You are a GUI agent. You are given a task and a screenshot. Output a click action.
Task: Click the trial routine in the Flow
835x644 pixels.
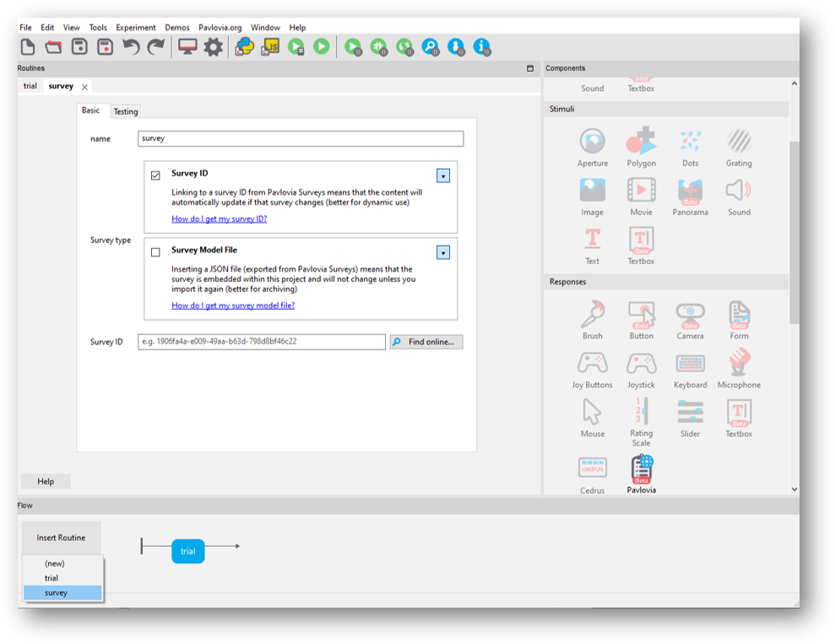pyautogui.click(x=188, y=551)
